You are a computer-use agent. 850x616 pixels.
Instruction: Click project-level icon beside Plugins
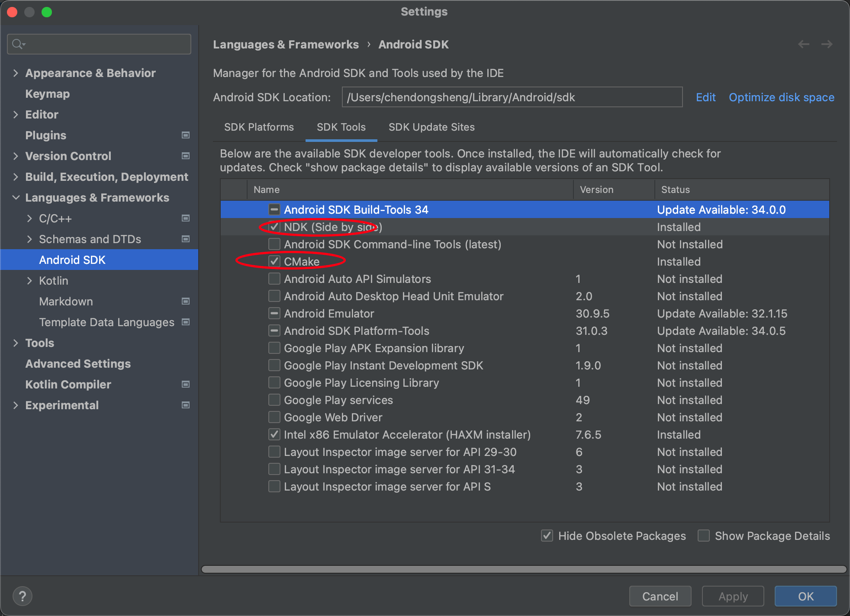[186, 135]
